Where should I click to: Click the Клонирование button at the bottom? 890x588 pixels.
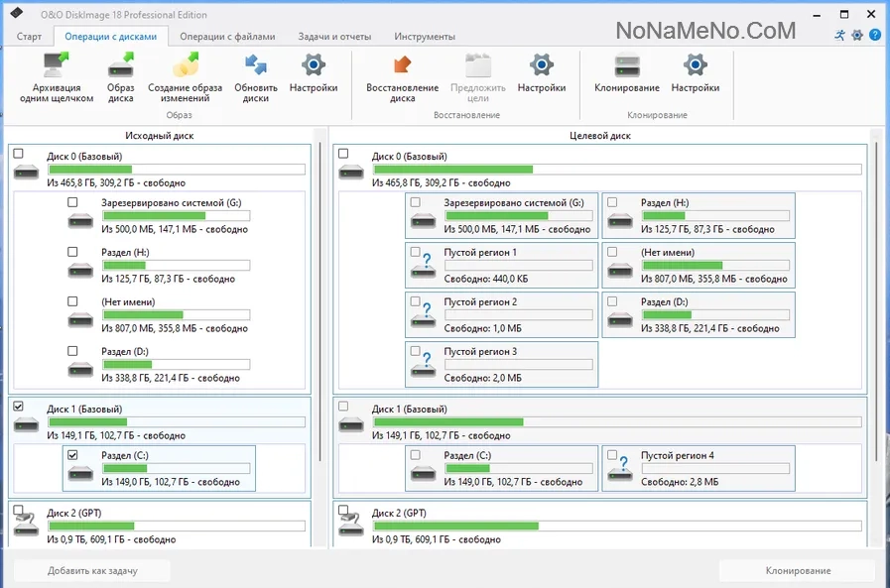(798, 571)
